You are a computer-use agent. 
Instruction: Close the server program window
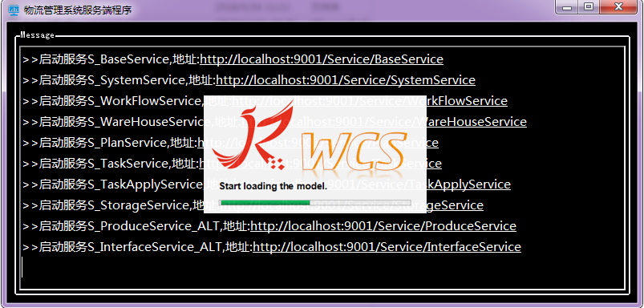pos(618,7)
